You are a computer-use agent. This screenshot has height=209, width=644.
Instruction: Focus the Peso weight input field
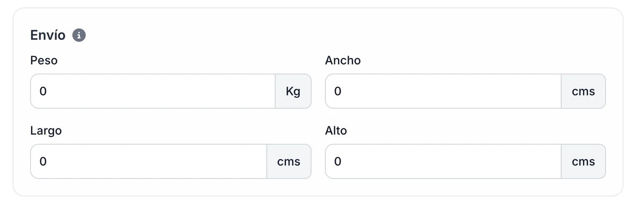click(x=153, y=91)
